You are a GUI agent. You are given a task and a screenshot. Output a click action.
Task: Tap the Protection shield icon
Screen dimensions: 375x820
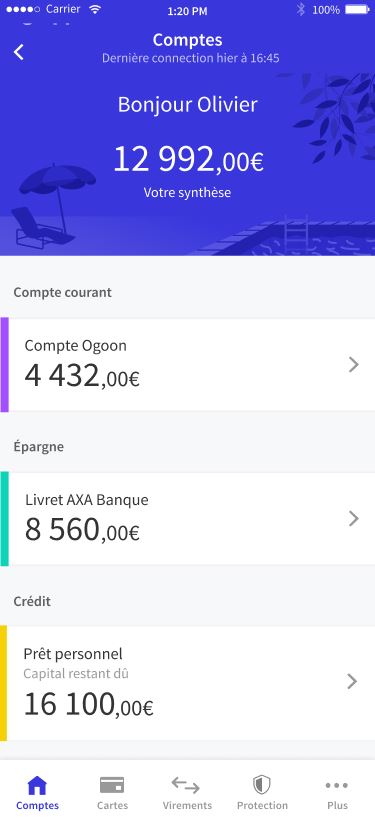(262, 785)
